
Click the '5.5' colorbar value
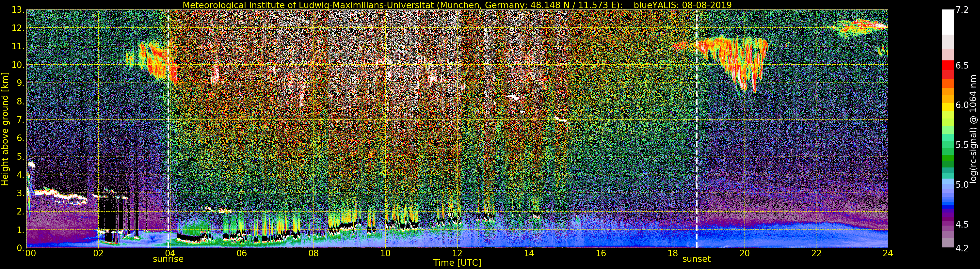tap(962, 145)
